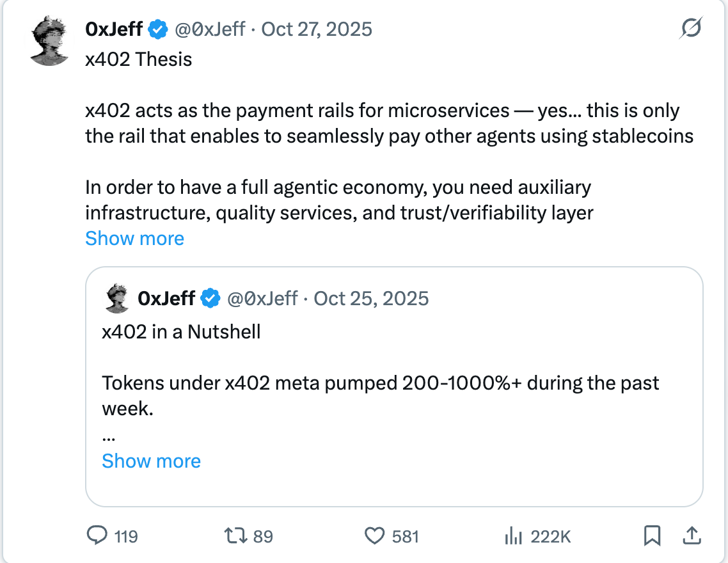
Task: Click 0xJeff name in quoted post
Action: (x=166, y=298)
